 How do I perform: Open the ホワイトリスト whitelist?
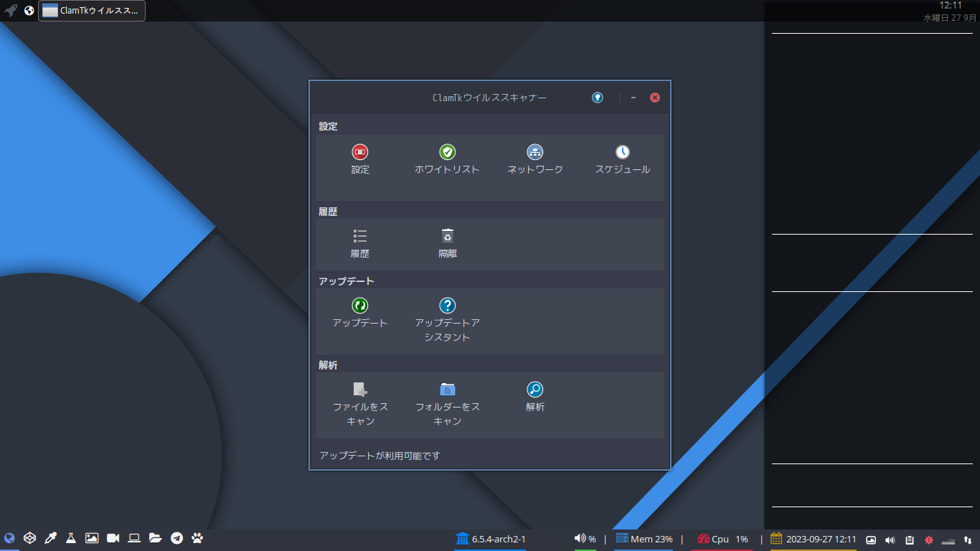[x=448, y=152]
